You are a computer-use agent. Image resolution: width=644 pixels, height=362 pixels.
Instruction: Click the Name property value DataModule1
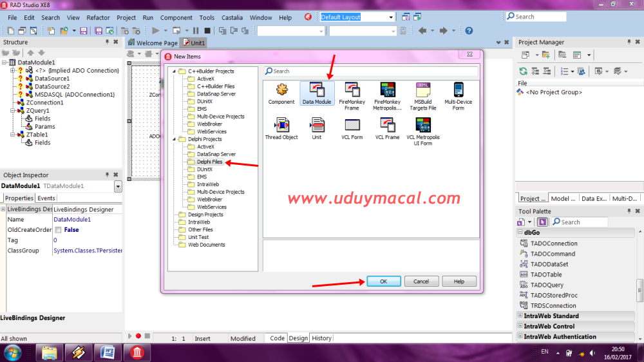coord(72,220)
